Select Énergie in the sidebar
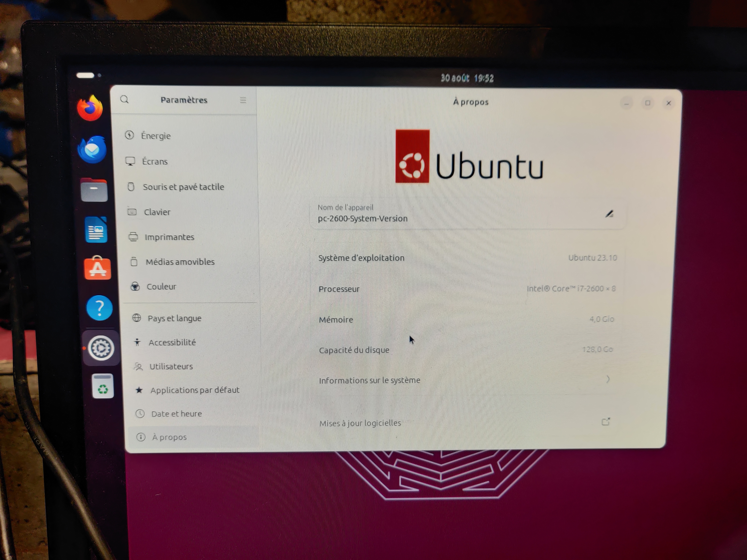Viewport: 747px width, 560px height. [156, 136]
